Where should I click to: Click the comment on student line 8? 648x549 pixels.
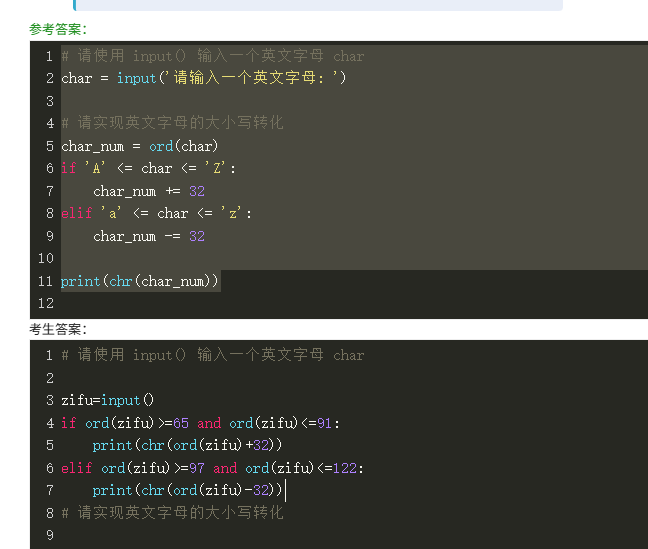coord(172,513)
